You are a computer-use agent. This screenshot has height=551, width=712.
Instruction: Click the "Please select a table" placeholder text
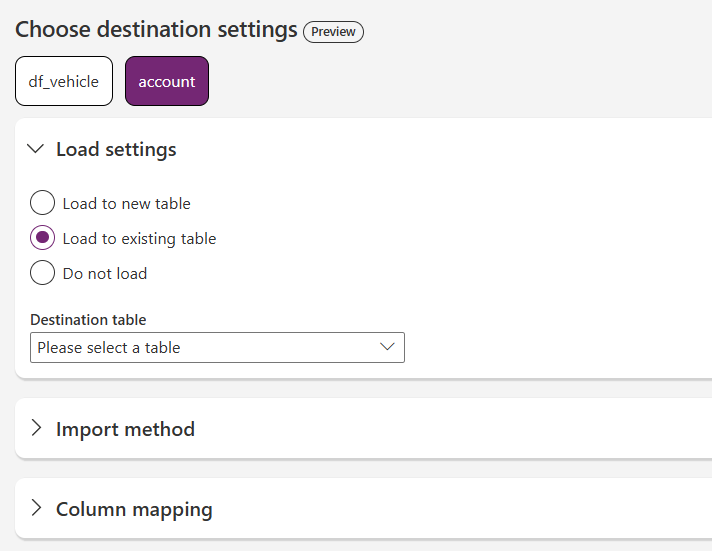tap(109, 348)
